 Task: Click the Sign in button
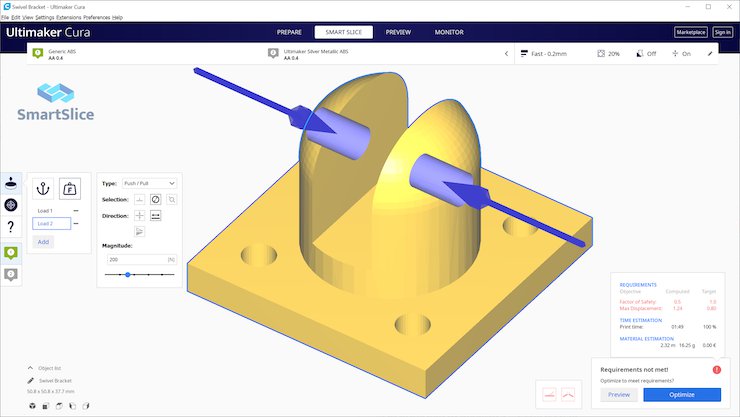pyautogui.click(x=723, y=32)
